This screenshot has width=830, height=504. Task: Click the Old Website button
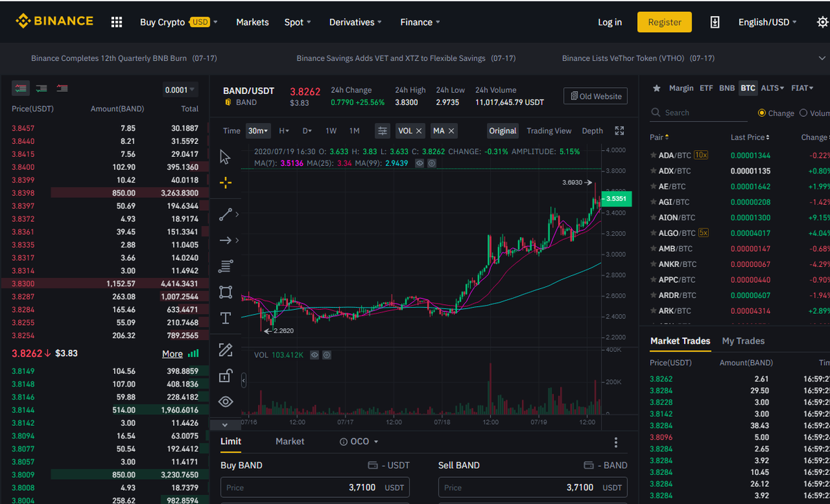click(596, 96)
